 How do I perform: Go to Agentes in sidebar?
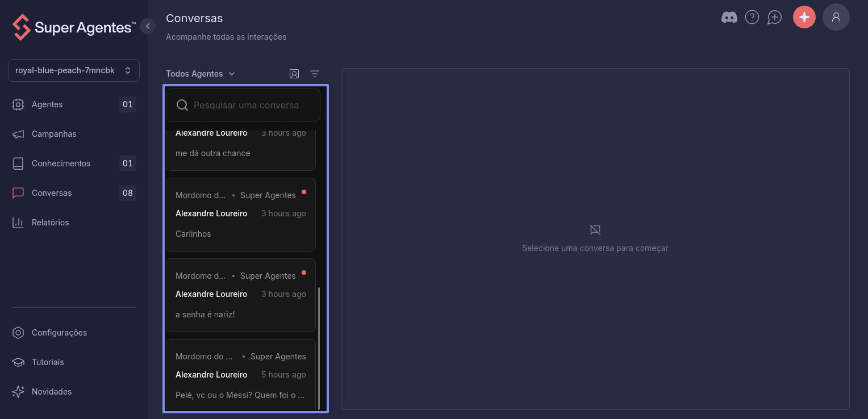74,104
